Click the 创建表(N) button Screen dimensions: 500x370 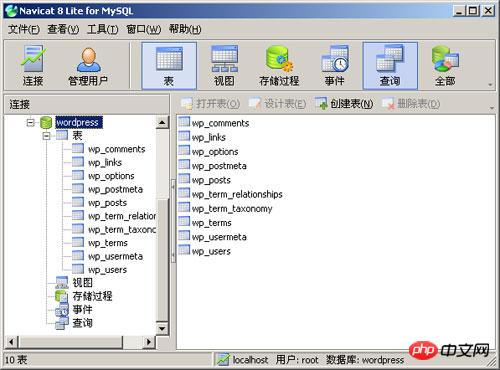(344, 104)
